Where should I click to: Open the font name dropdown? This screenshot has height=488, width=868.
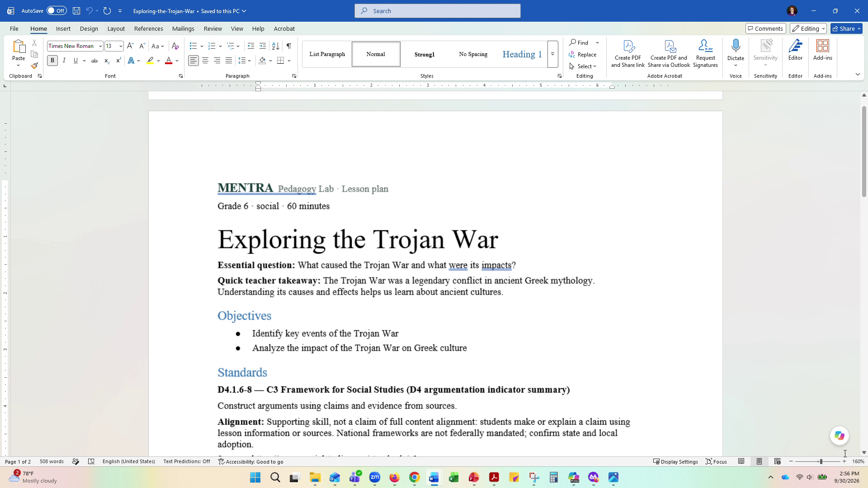(x=100, y=46)
